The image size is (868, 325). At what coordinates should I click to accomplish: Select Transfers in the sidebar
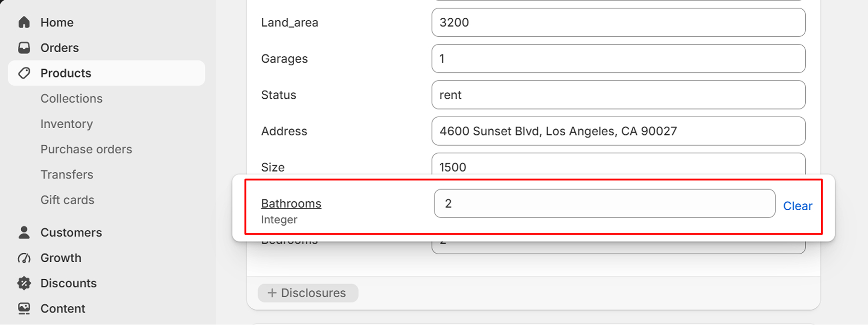pos(67,175)
